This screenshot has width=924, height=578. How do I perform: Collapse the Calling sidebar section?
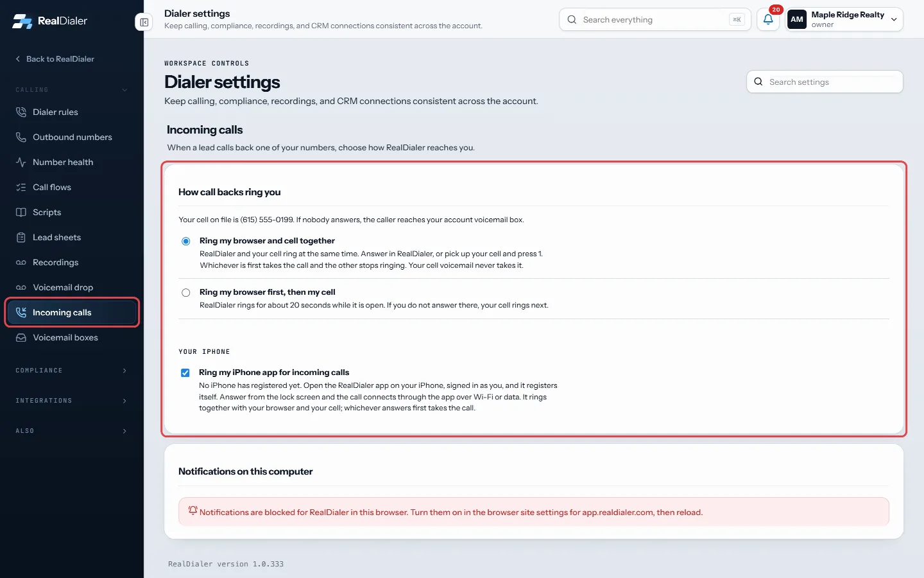click(72, 90)
